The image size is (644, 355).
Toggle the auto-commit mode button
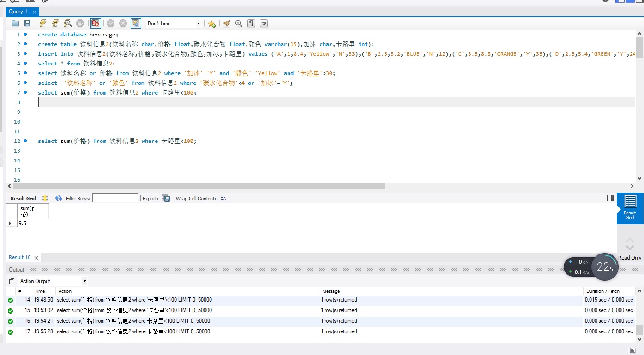tap(136, 24)
